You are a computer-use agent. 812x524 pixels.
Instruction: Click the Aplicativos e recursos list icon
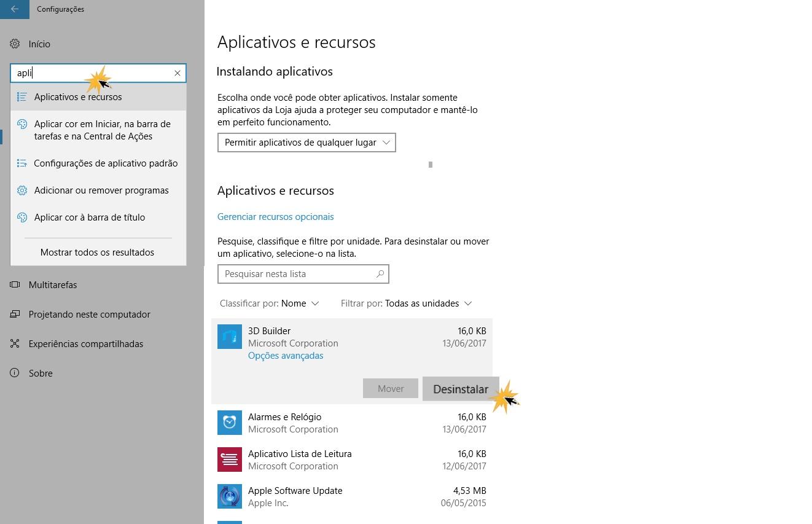(22, 97)
